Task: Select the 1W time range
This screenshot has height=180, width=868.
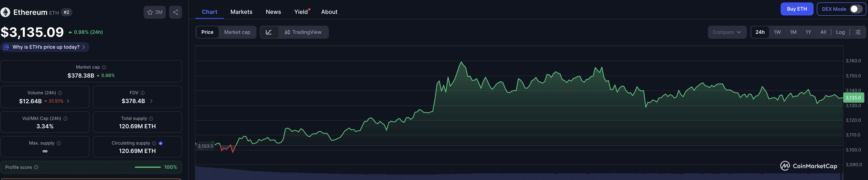Action: pyautogui.click(x=777, y=32)
